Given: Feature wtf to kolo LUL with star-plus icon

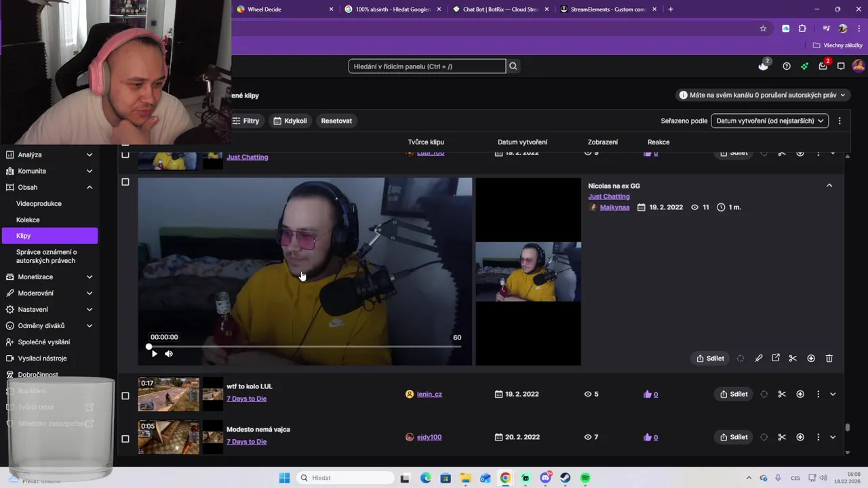Looking at the screenshot, I should tap(800, 394).
